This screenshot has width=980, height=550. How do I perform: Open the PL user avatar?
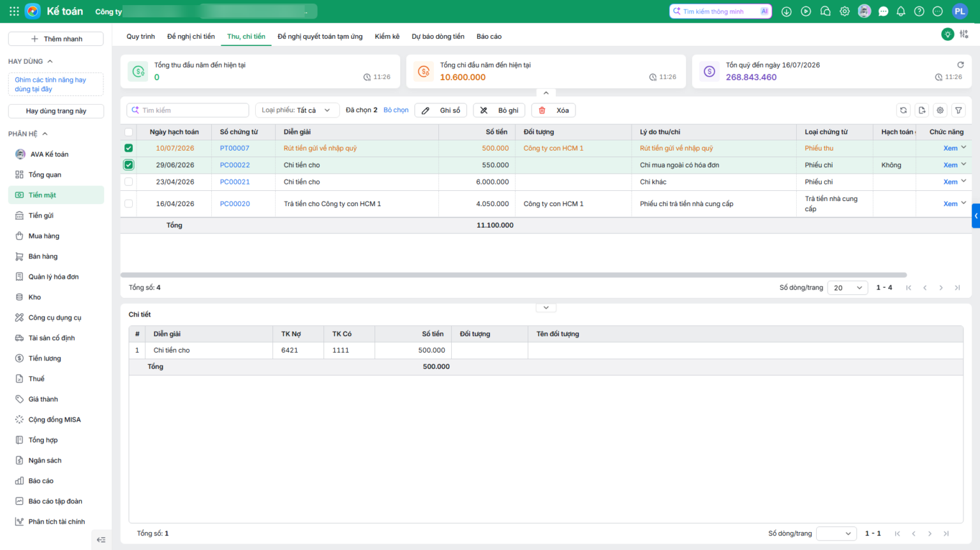tap(960, 11)
